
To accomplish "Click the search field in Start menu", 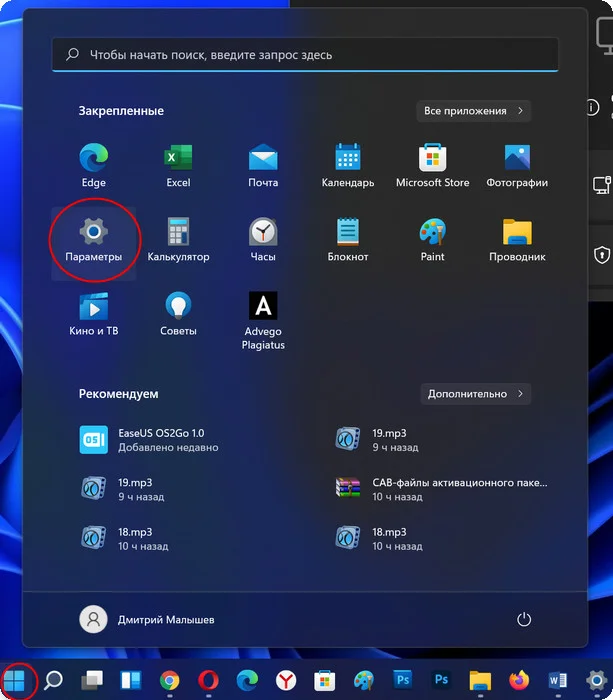I will point(305,55).
